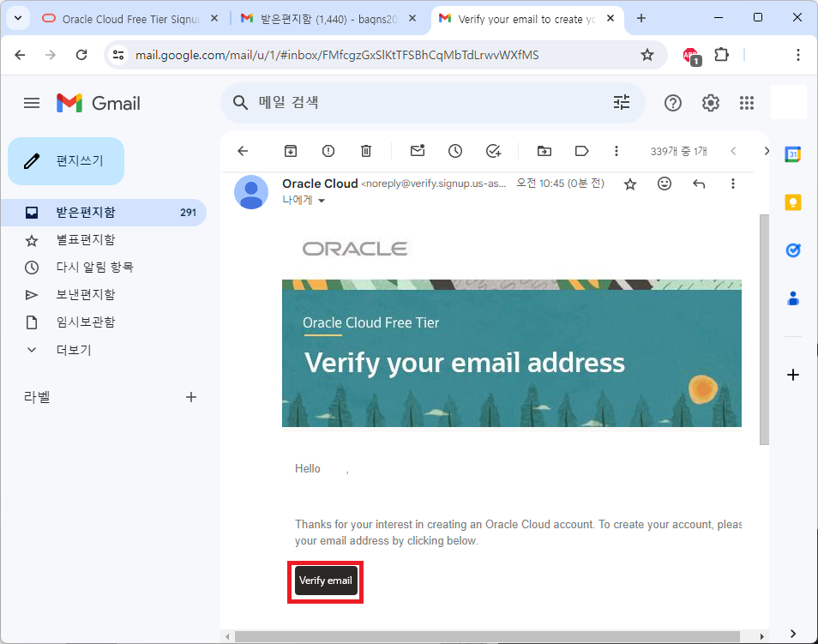Expand recipient details next to 나에게
The image size is (818, 644).
pyautogui.click(x=322, y=201)
